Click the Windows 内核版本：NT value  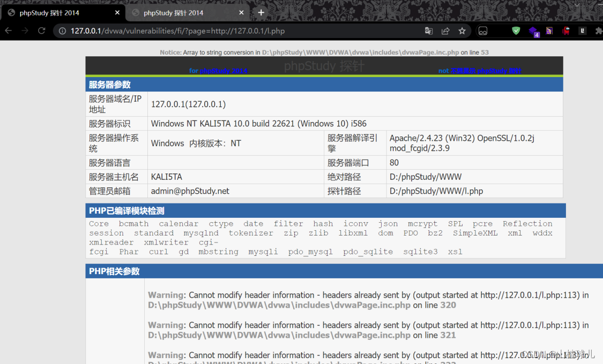click(x=196, y=143)
